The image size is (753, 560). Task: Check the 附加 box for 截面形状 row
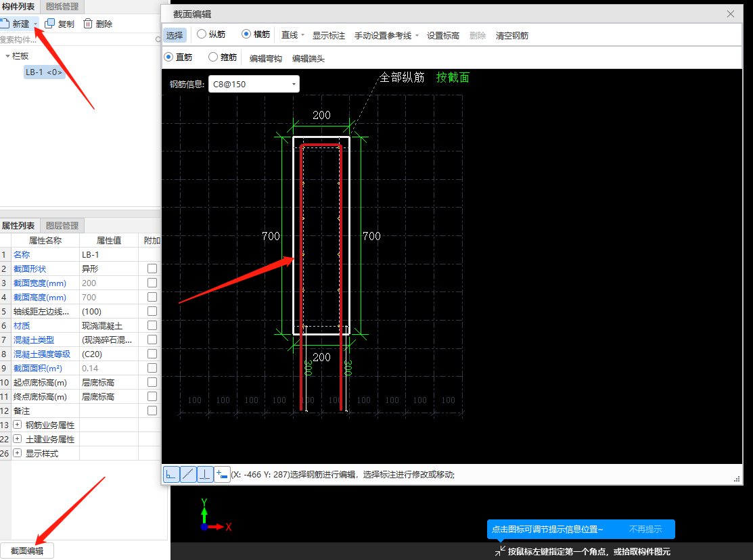point(152,269)
